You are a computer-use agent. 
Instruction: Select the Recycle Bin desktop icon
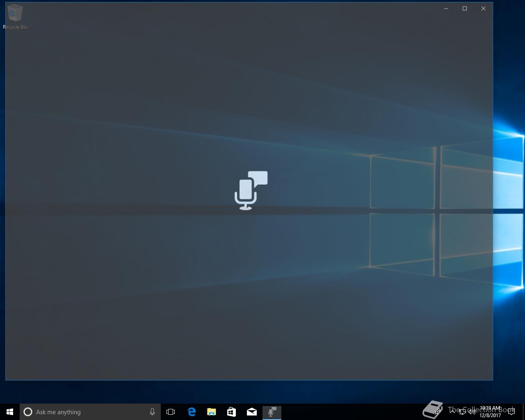[x=15, y=17]
